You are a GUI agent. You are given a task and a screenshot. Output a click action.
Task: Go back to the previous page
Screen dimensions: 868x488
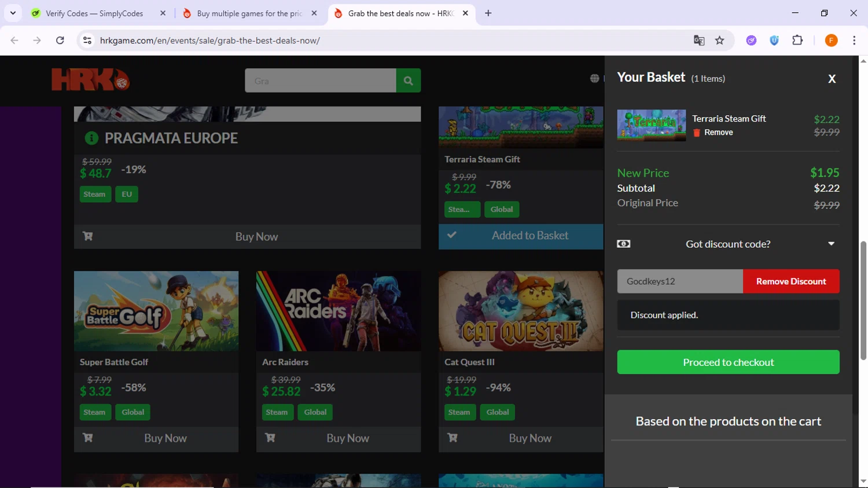click(14, 41)
